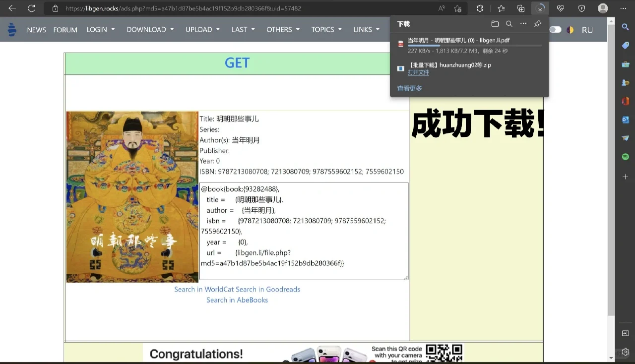Click the GET download link
This screenshot has width=635, height=364.
pyautogui.click(x=237, y=63)
